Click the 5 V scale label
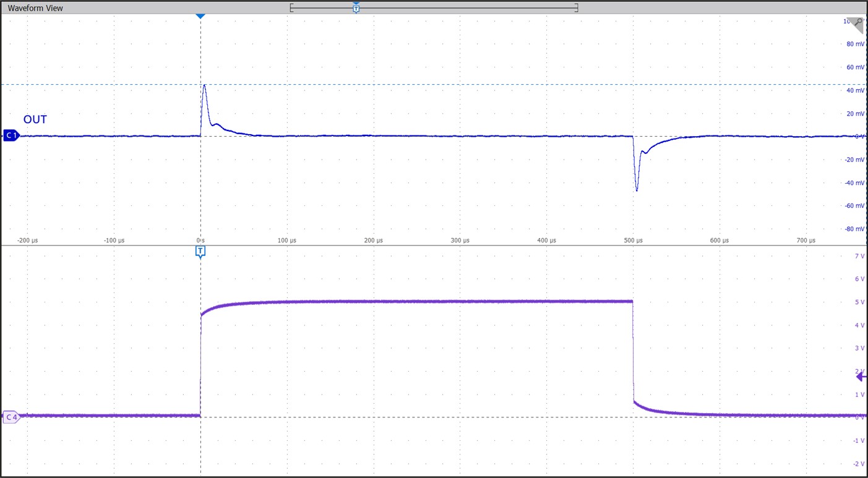 (859, 302)
